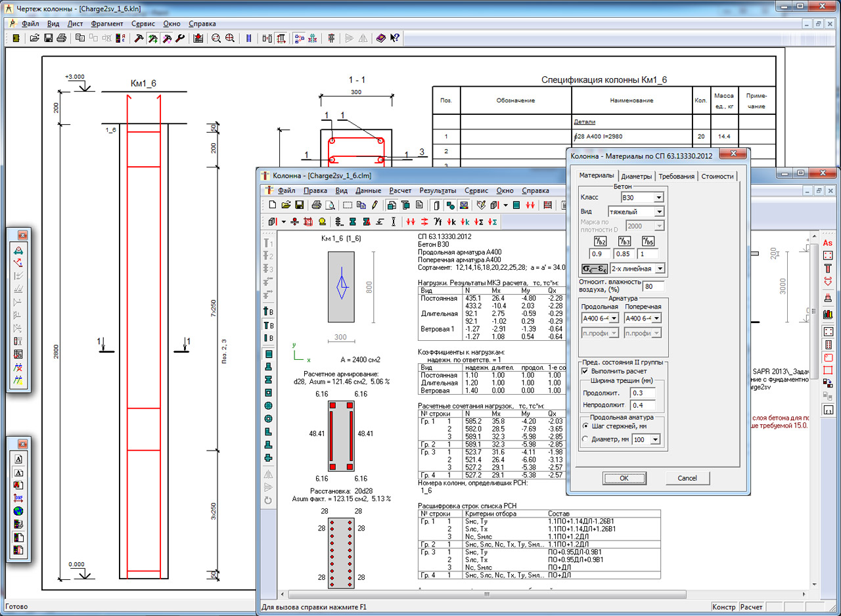Expand the 'Продольная' reinforcement A400 dropdown
The width and height of the screenshot is (841, 616).
(x=614, y=318)
